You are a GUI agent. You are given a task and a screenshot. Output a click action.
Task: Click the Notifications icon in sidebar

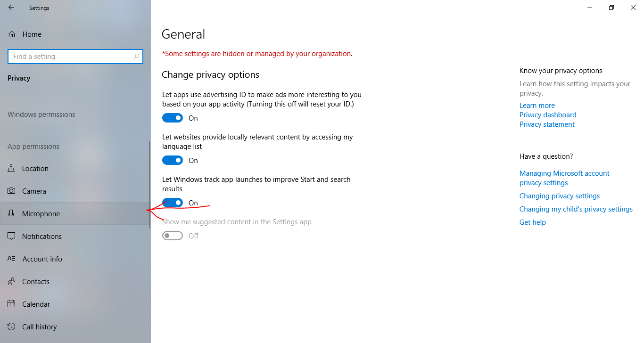[x=12, y=237]
